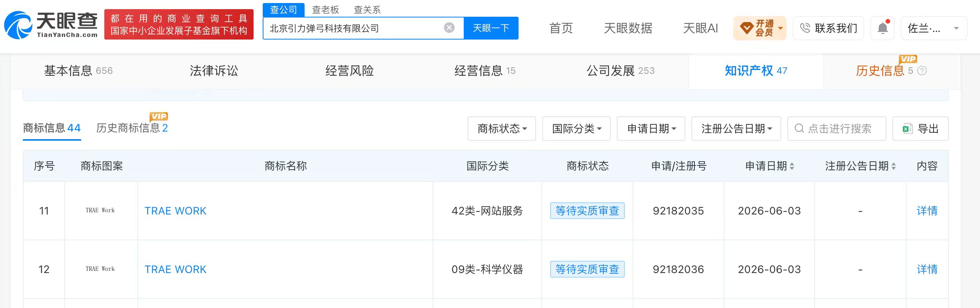The height and width of the screenshot is (308, 980).
Task: Switch to 查老板 search tab
Action: click(x=326, y=10)
